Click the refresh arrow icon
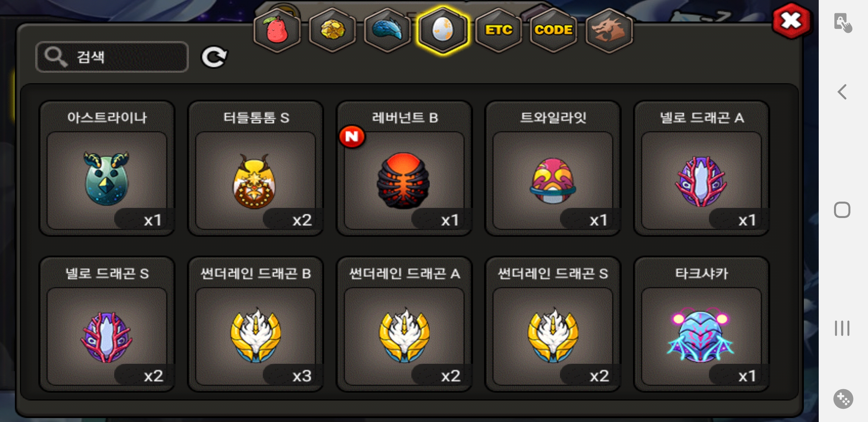The width and height of the screenshot is (868, 422). [214, 57]
